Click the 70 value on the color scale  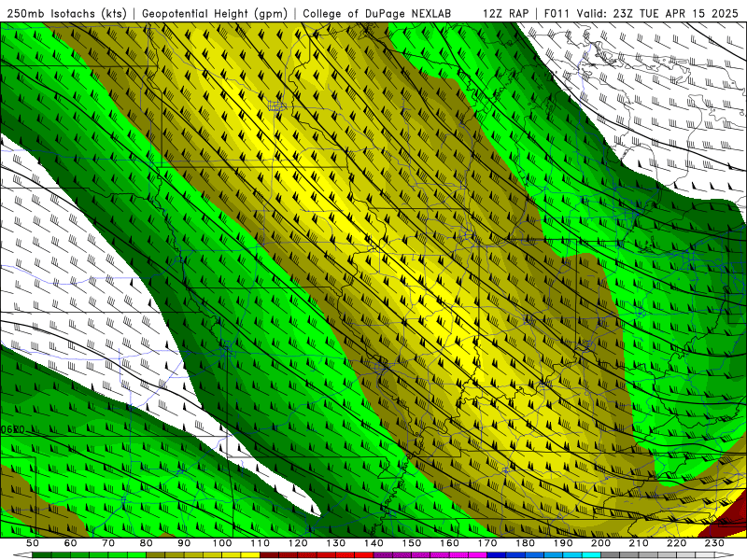coord(108,543)
